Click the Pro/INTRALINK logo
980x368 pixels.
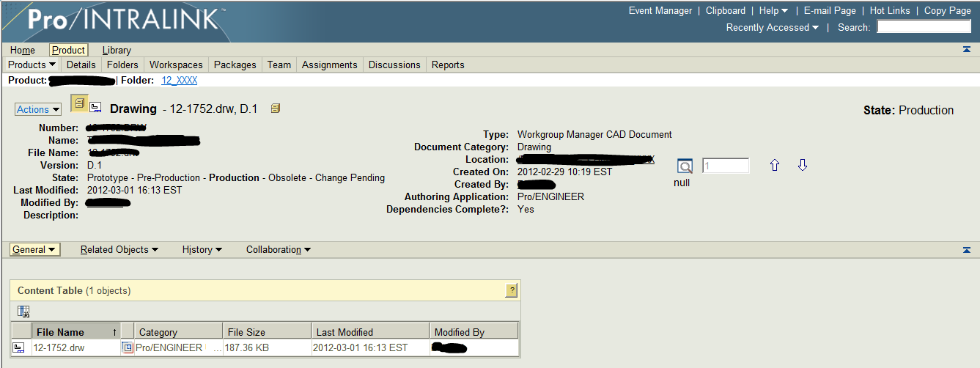pyautogui.click(x=125, y=19)
